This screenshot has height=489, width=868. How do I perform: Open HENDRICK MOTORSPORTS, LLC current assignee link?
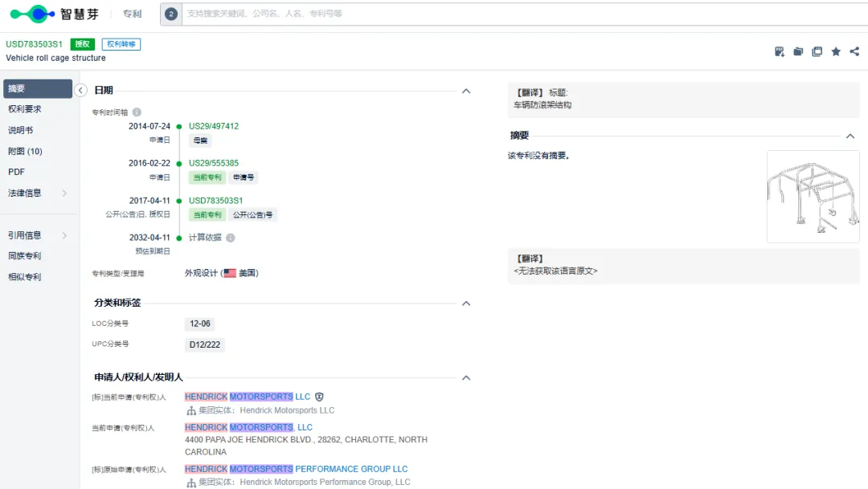[248, 428]
